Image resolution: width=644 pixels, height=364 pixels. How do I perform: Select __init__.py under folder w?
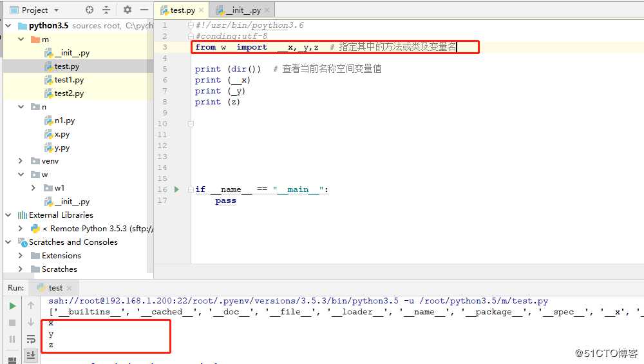tap(67, 201)
